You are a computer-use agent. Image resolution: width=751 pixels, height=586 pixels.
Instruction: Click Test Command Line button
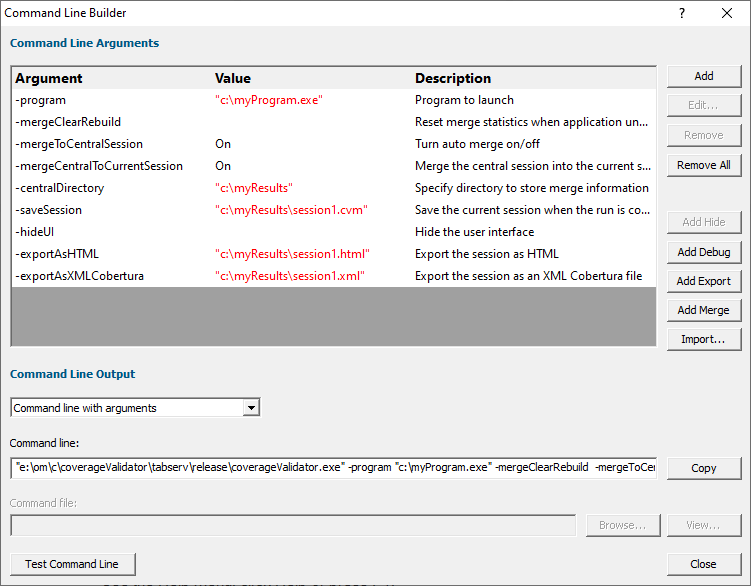(x=72, y=564)
